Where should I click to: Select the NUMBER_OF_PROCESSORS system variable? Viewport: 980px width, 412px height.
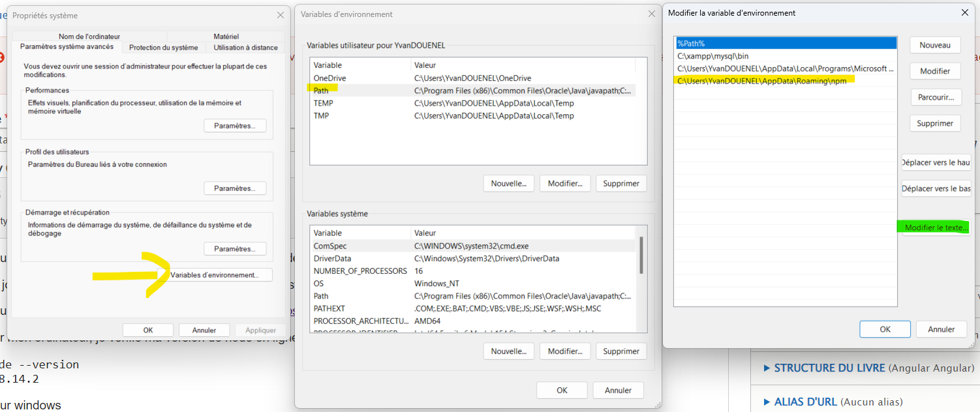[360, 271]
